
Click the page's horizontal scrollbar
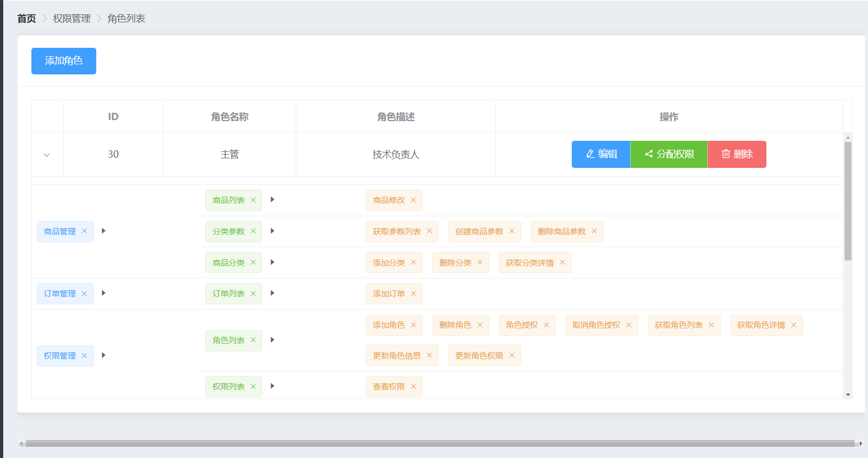click(440, 443)
